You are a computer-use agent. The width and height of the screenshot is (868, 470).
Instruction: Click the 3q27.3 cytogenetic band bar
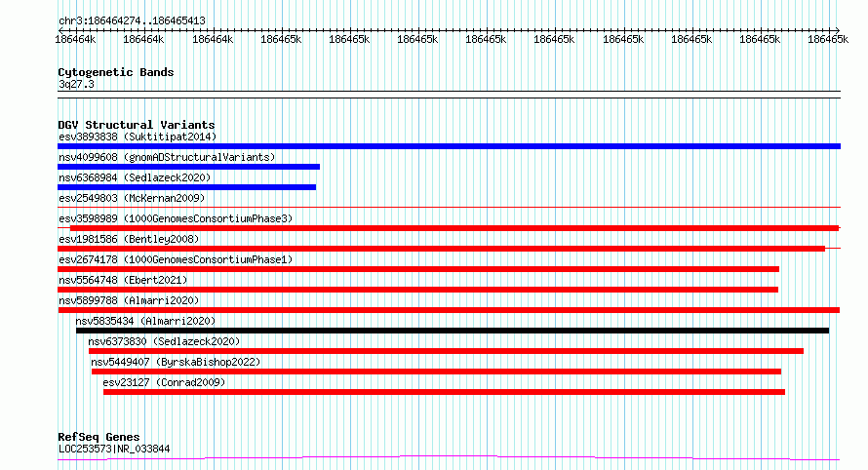(x=449, y=95)
